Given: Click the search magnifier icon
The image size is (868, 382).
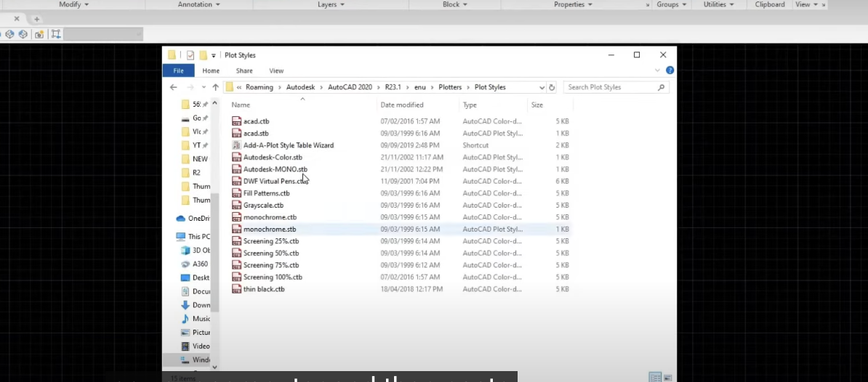Looking at the screenshot, I should [661, 87].
